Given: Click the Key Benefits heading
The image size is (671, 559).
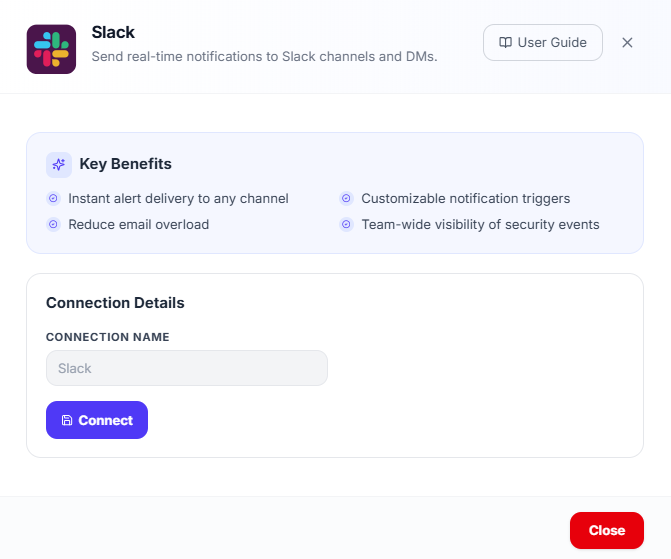Looking at the screenshot, I should (125, 164).
